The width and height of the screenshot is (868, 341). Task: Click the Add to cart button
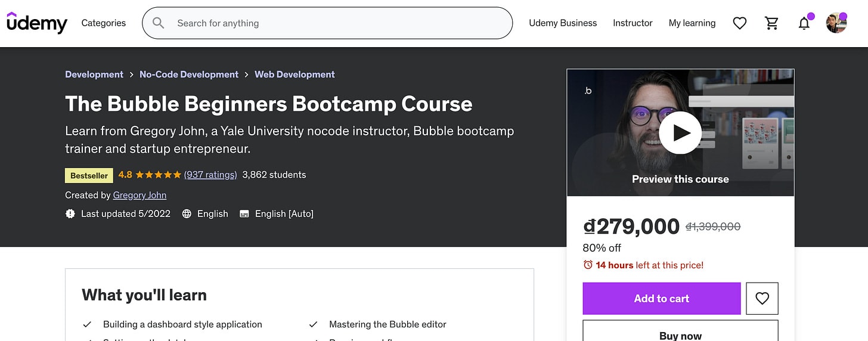click(662, 299)
